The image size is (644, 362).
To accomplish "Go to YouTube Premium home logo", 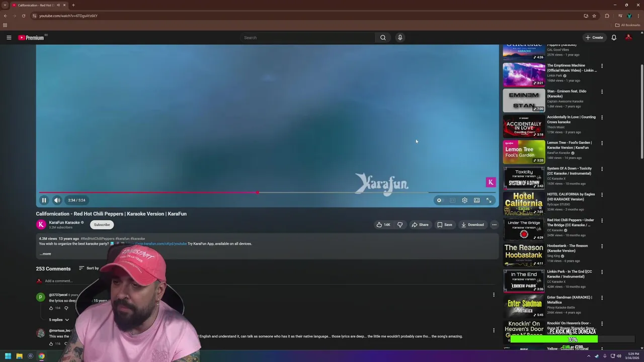I will tap(32, 38).
